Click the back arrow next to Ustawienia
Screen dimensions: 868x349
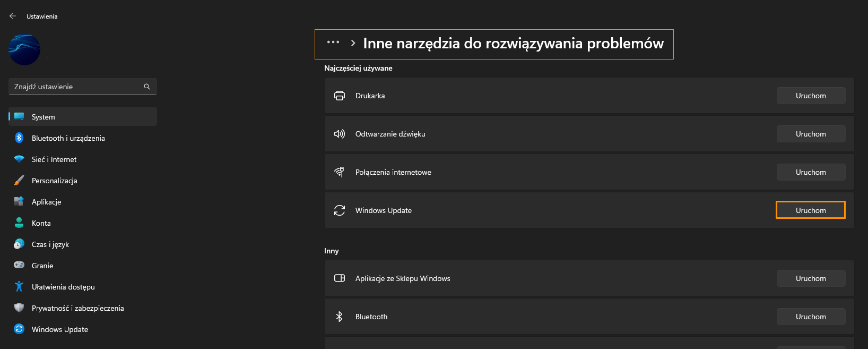coord(13,16)
